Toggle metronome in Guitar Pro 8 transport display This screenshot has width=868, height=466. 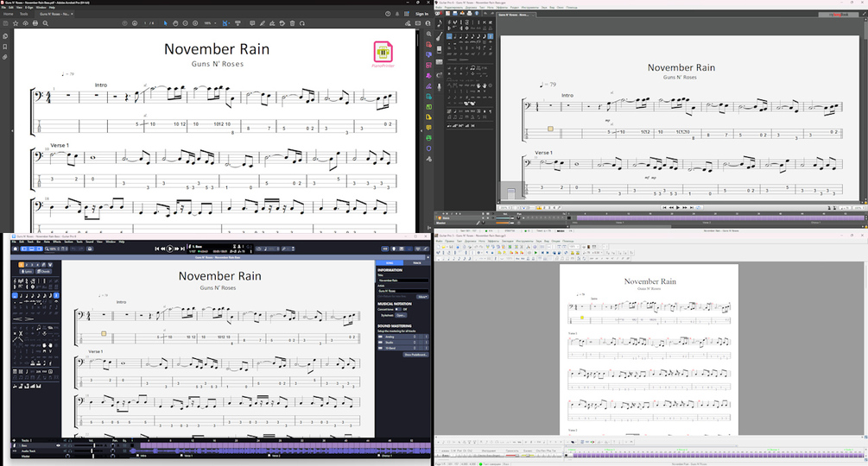tap(239, 246)
